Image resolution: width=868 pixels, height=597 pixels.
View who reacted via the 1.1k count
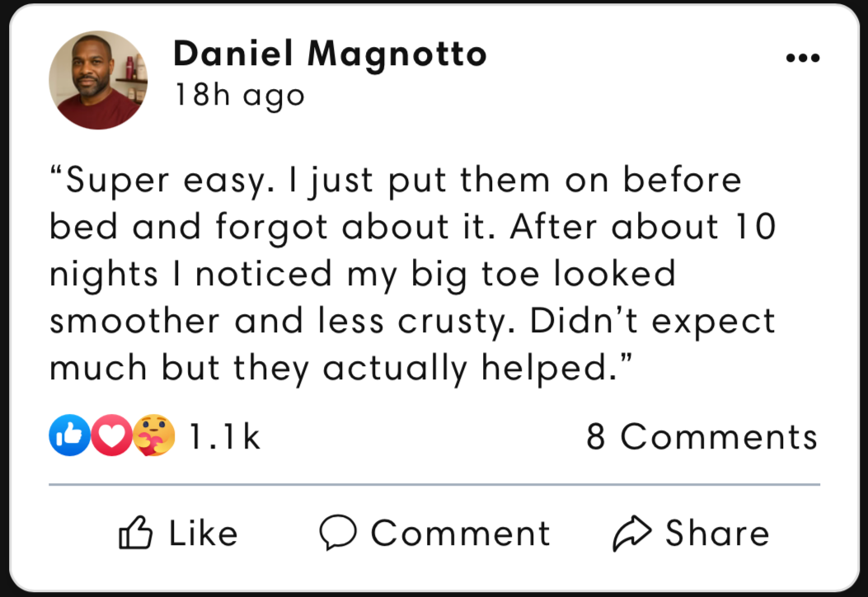pos(224,437)
